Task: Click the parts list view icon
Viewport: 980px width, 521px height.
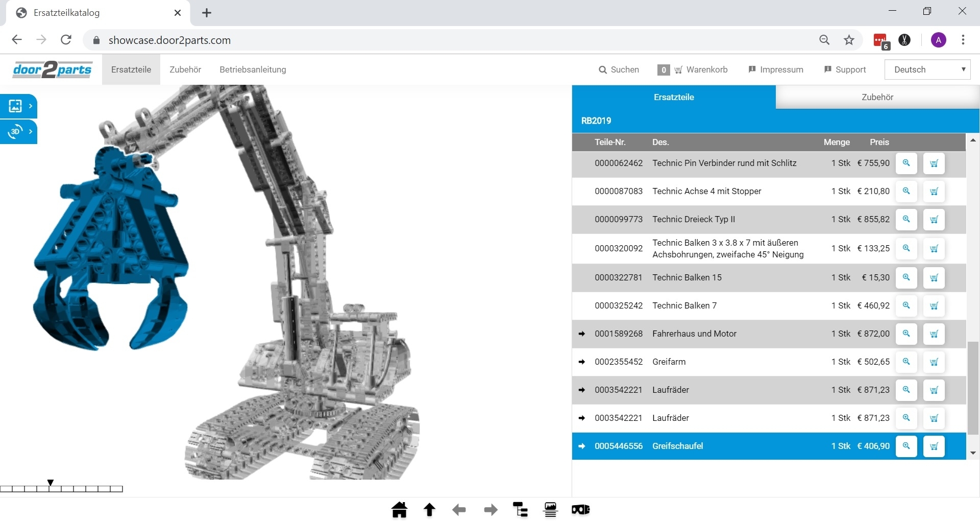Action: (x=550, y=509)
